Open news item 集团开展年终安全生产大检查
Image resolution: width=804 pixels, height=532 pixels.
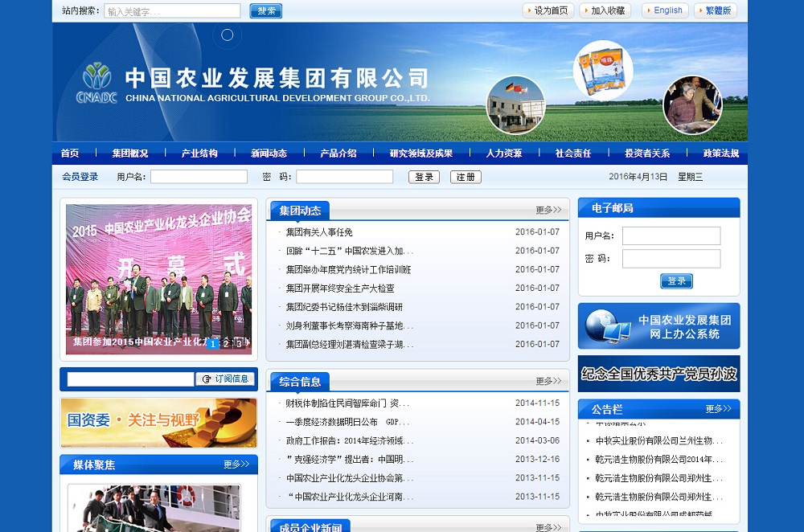tap(340, 288)
